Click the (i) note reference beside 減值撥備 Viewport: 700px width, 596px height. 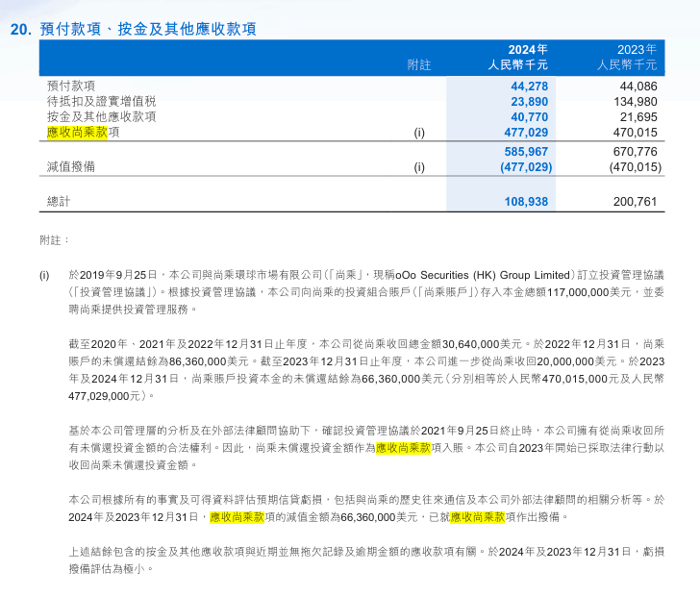(x=419, y=167)
